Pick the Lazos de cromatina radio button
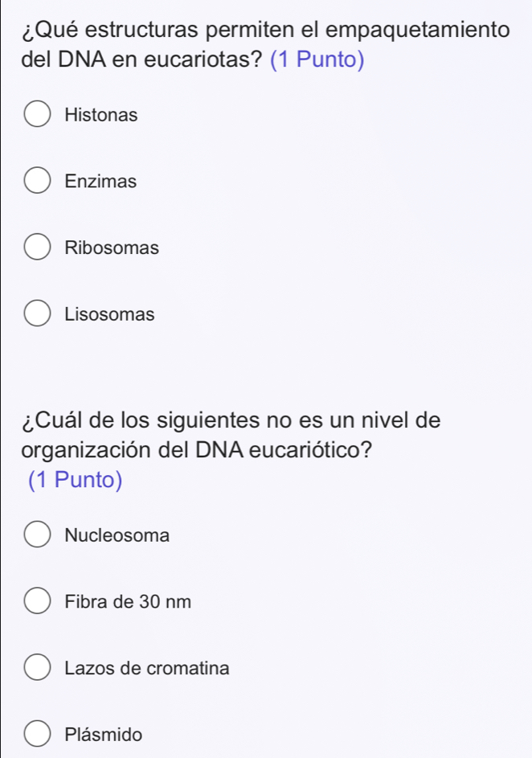 (38, 667)
